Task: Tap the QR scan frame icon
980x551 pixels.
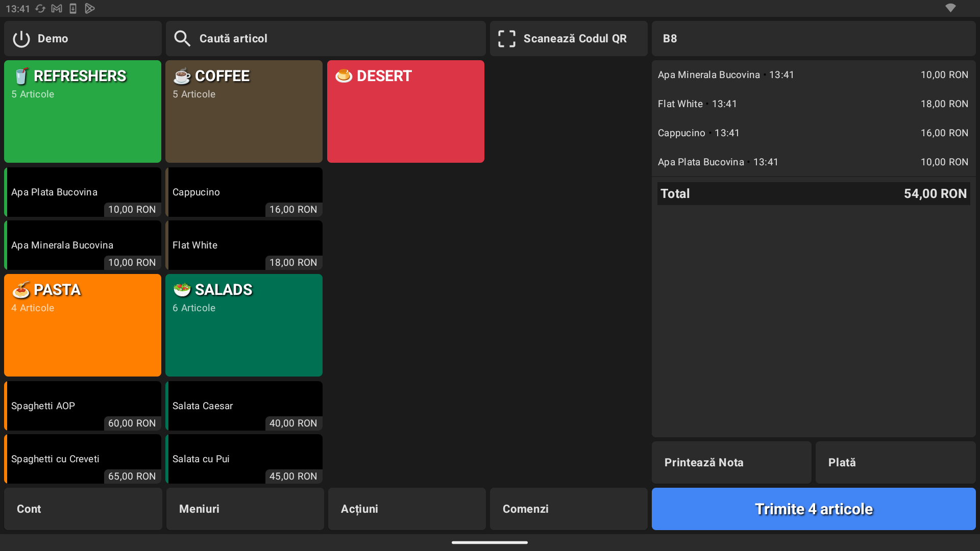Action: coord(506,39)
